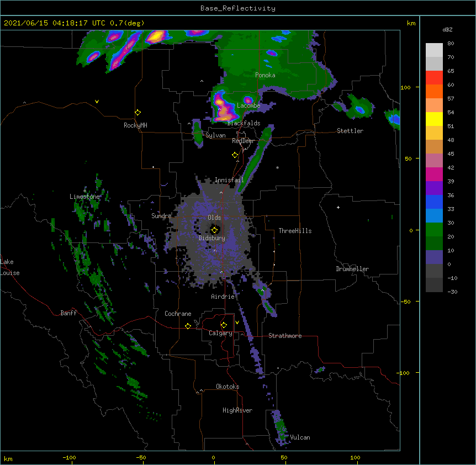Click the Strathmore label
This screenshot has width=476, height=465.
285,336
